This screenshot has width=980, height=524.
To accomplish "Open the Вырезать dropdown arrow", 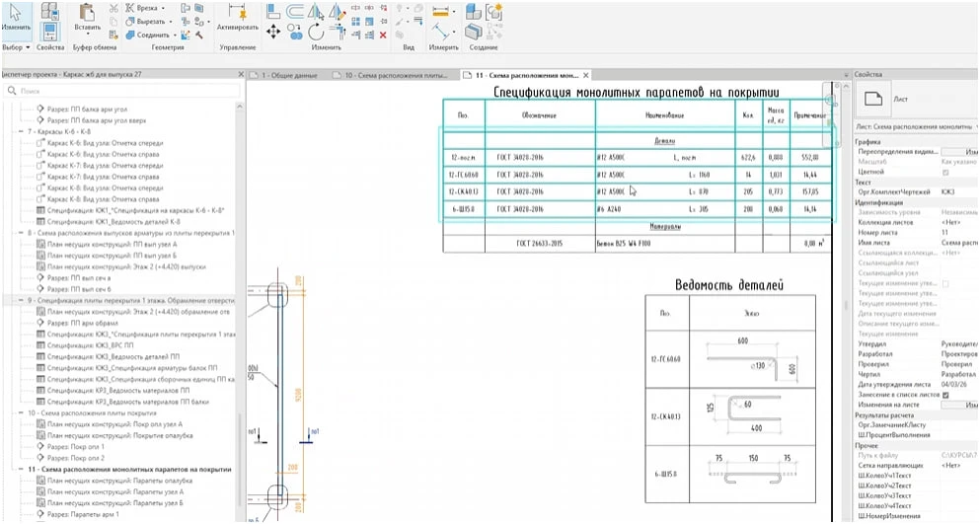I will tap(171, 22).
